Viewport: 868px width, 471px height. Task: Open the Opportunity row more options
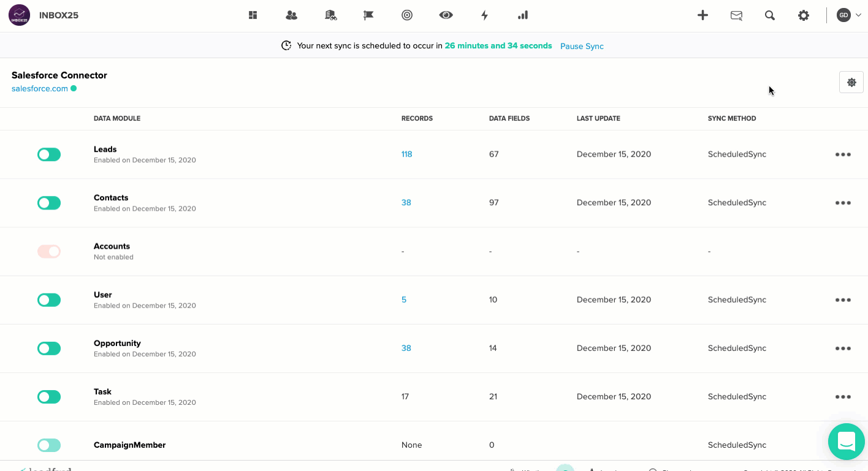pyautogui.click(x=843, y=348)
